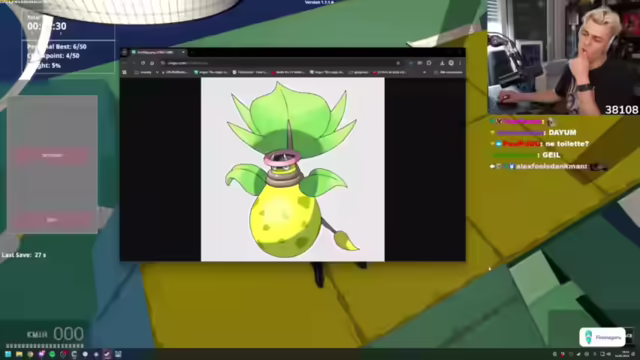The height and width of the screenshot is (360, 640).
Task: Expand the bookmarks bar overflow chevron
Action: pyautogui.click(x=424, y=72)
